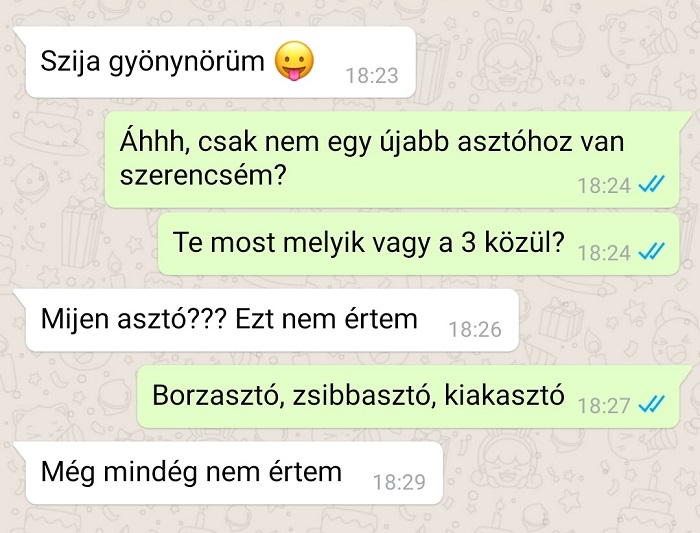This screenshot has width=700, height=533.
Task: Select the 'Még mindég nem értem' message
Action: click(229, 473)
